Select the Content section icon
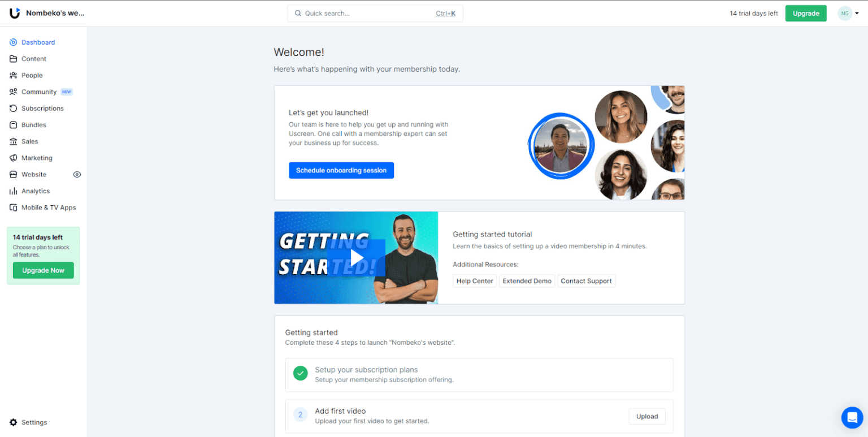The image size is (868, 437). pyautogui.click(x=12, y=58)
